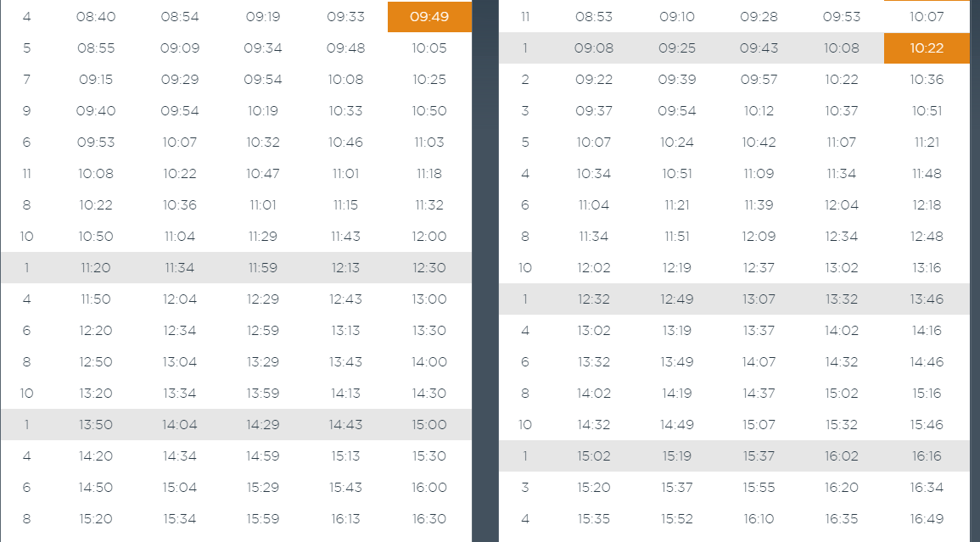Select the orange highlighted 10:22 cell
This screenshot has height=542, width=980.
click(927, 48)
